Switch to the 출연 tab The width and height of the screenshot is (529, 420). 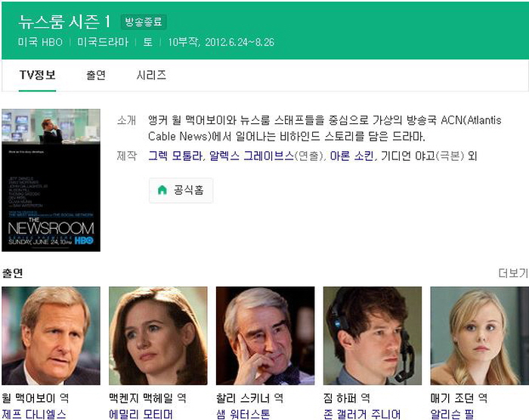click(x=96, y=75)
